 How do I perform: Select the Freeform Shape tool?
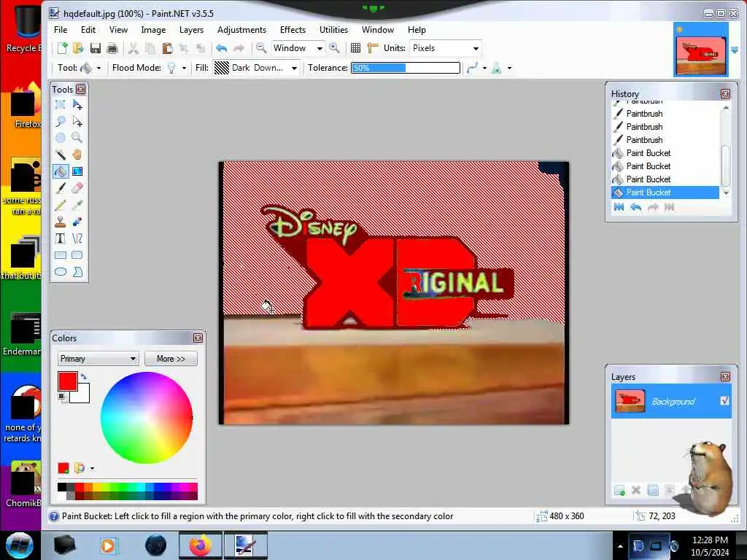tap(77, 272)
